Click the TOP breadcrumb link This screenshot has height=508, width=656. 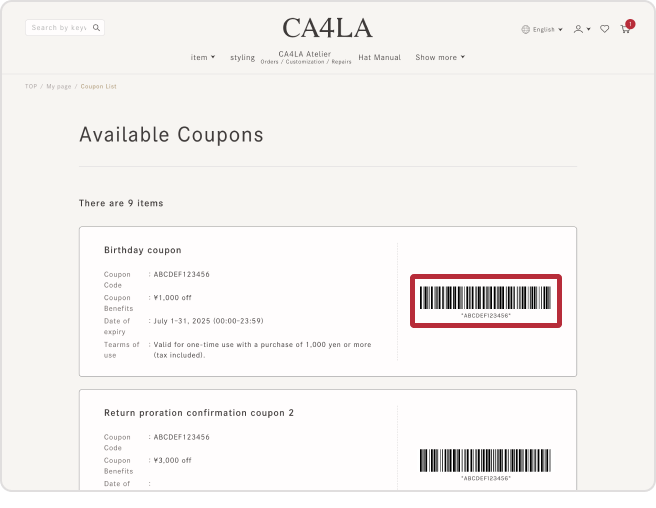coord(31,87)
